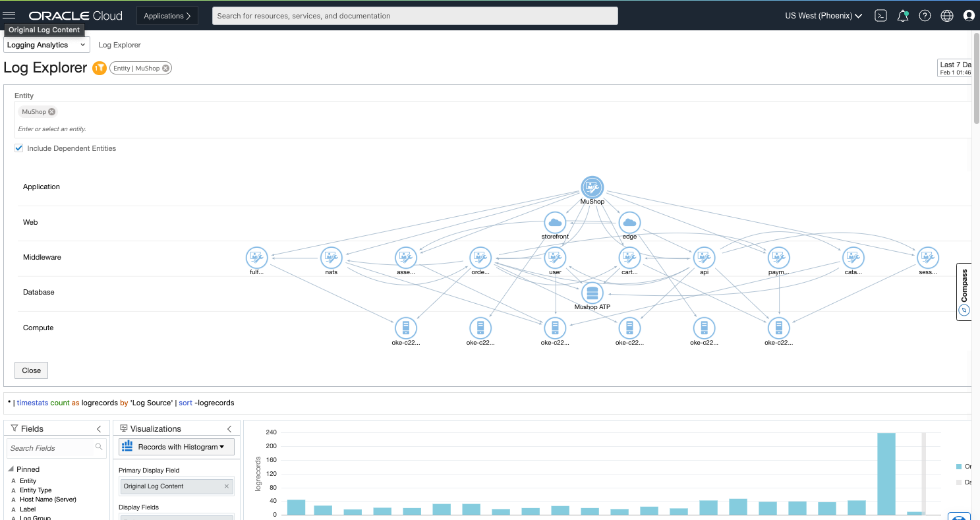Image resolution: width=980 pixels, height=520 pixels.
Task: Uncheck Include Dependent Entities checkbox
Action: click(19, 148)
